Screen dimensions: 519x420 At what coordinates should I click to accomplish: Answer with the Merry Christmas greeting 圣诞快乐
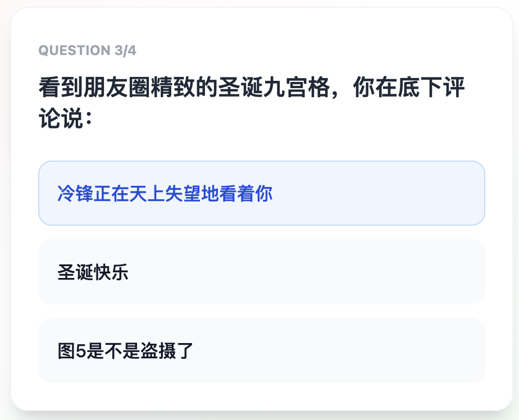(x=261, y=272)
